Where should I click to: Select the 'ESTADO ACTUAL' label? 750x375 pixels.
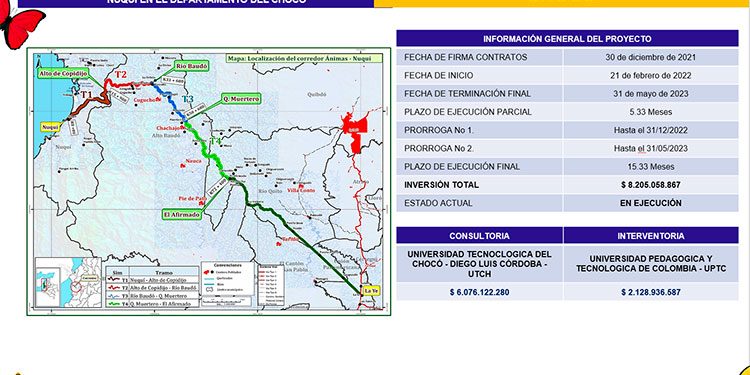[x=438, y=203]
